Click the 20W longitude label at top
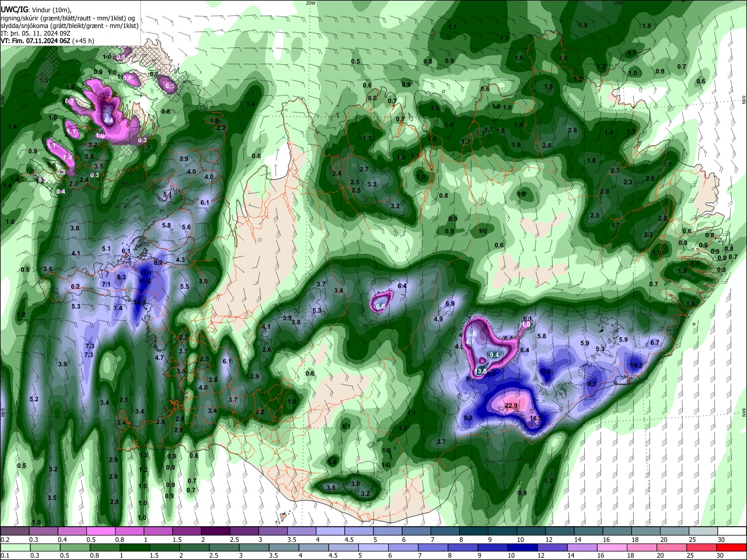This screenshot has height=560, width=747. tap(310, 3)
